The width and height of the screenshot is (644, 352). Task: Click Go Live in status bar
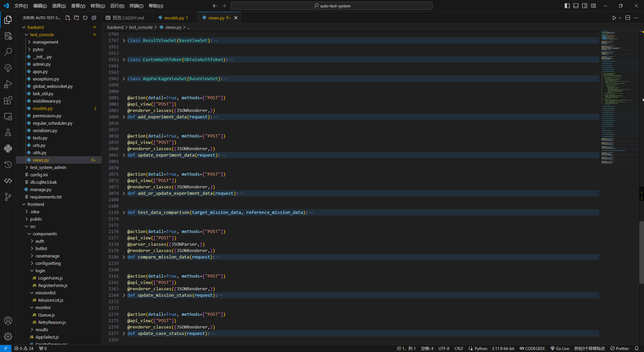pyautogui.click(x=560, y=348)
